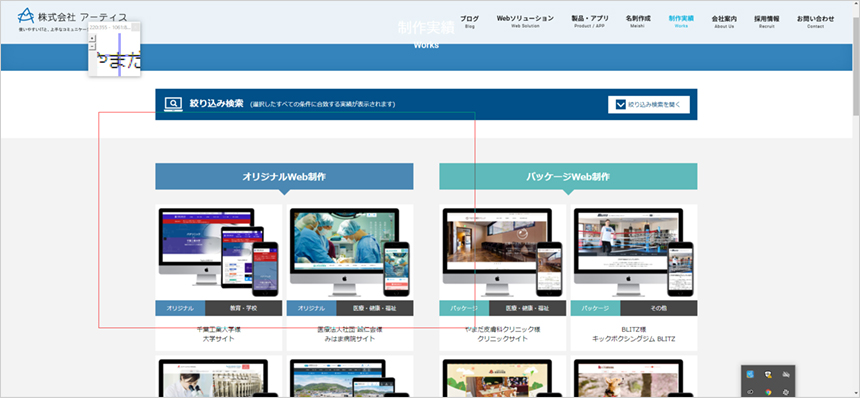Click the パッケージWeb制作 category header
The height and width of the screenshot is (398, 860).
568,177
